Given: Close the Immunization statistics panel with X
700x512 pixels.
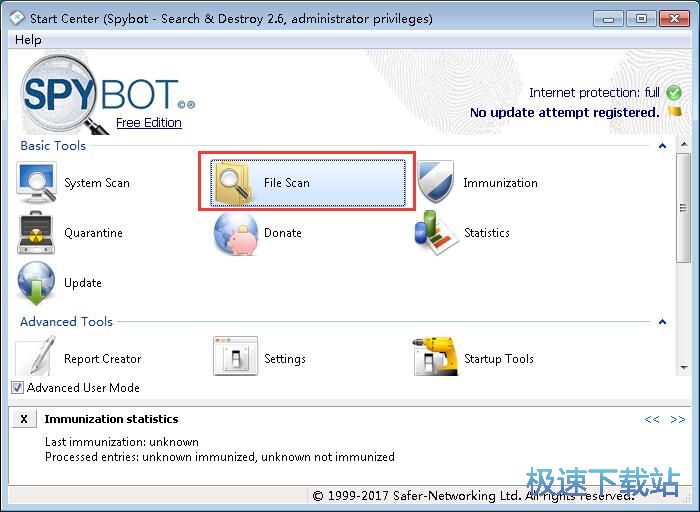Looking at the screenshot, I should pyautogui.click(x=24, y=419).
